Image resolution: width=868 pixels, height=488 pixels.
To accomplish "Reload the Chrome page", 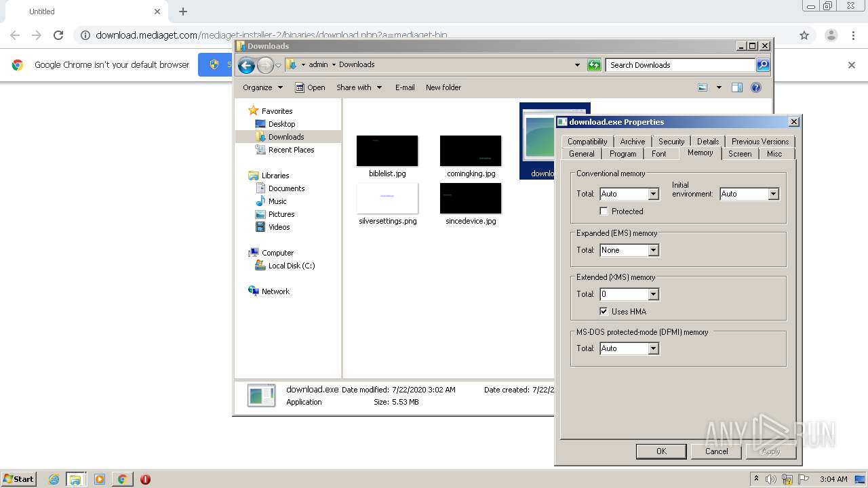I will [x=58, y=35].
